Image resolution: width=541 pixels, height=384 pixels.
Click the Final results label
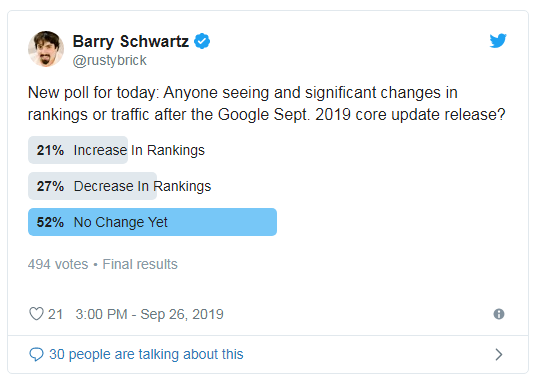click(140, 264)
